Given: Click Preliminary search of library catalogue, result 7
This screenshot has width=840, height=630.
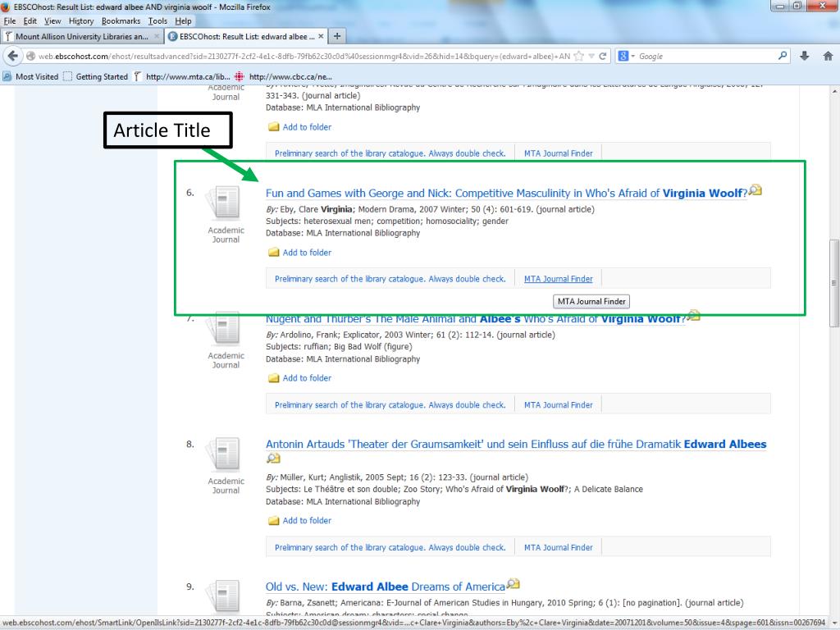Looking at the screenshot, I should pos(390,405).
